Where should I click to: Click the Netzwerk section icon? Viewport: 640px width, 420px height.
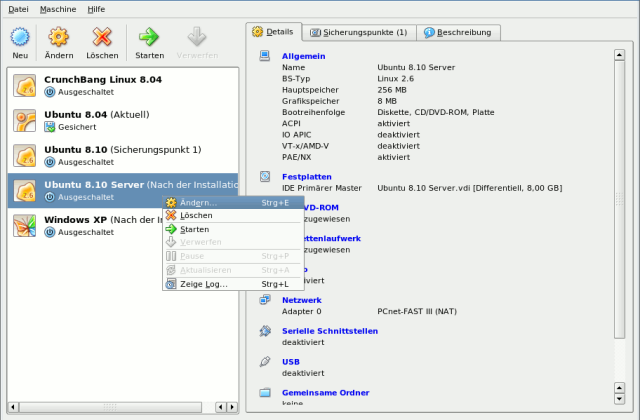(265, 300)
